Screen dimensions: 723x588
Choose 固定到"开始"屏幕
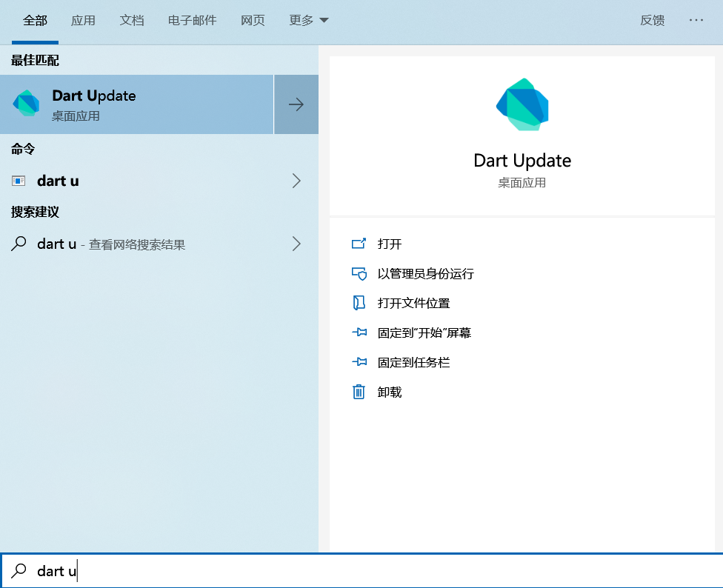[424, 333]
